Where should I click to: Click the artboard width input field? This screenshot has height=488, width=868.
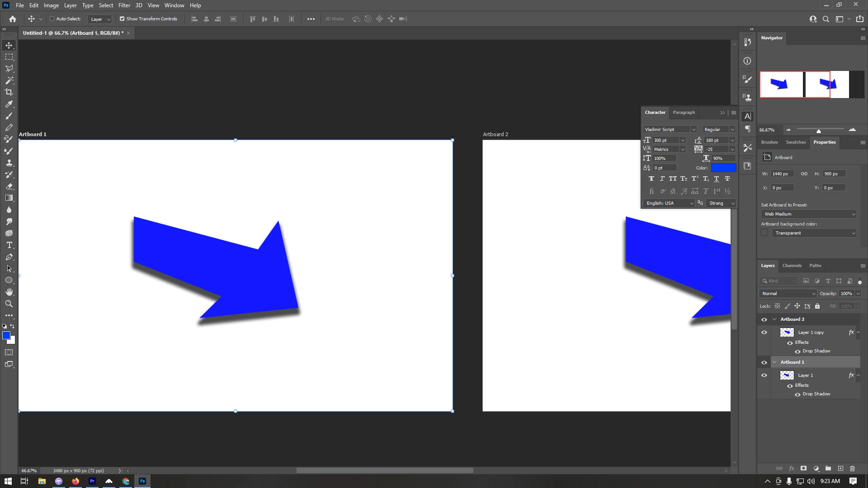[x=782, y=174]
